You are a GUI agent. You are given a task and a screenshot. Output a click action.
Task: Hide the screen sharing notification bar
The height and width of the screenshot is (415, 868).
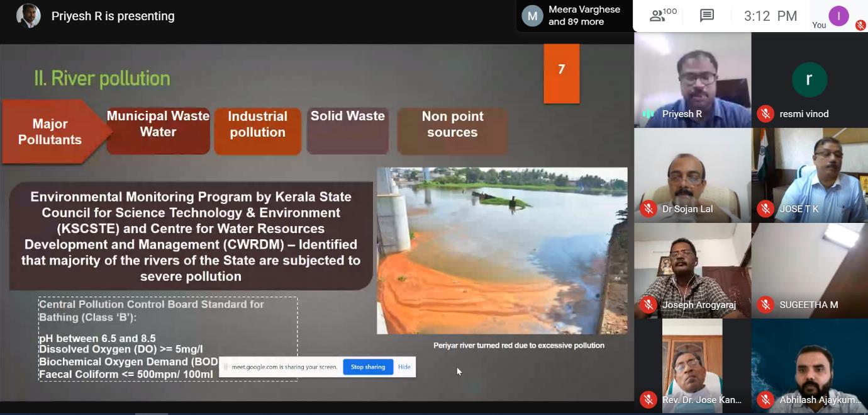404,367
